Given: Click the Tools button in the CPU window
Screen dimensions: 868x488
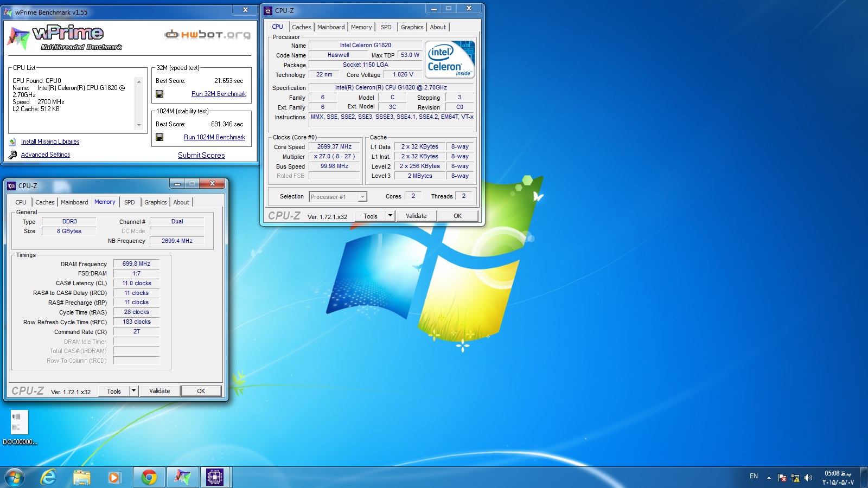Looking at the screenshot, I should (371, 216).
